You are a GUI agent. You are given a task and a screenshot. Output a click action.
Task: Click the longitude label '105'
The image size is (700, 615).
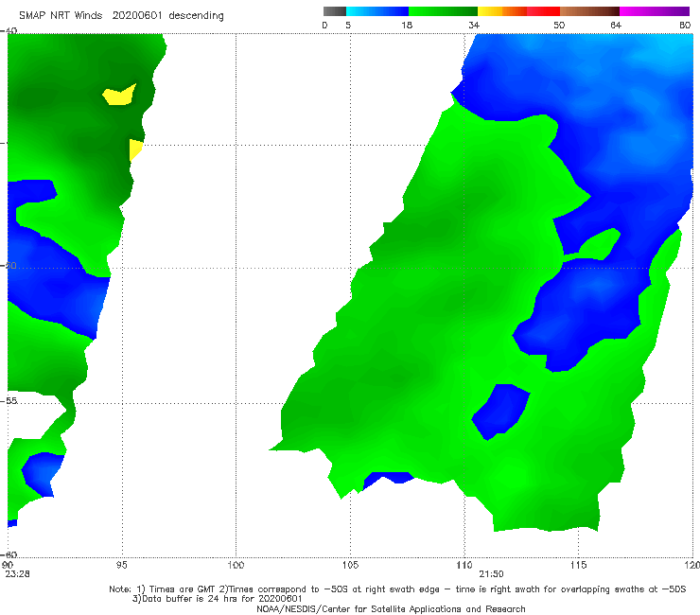tap(350, 565)
